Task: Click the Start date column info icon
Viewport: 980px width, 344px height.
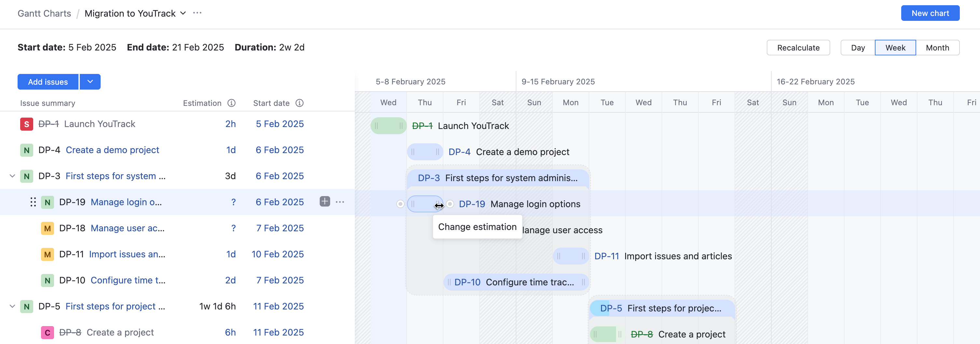Action: [300, 103]
